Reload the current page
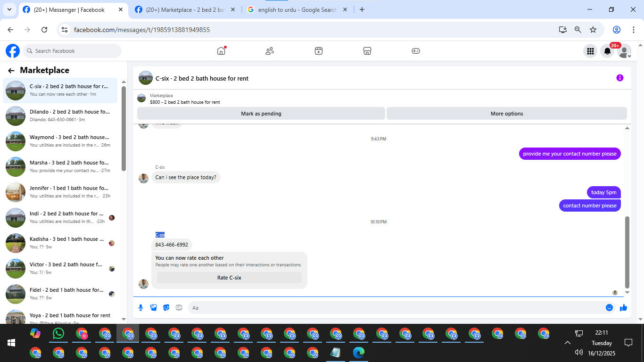 coord(44,30)
